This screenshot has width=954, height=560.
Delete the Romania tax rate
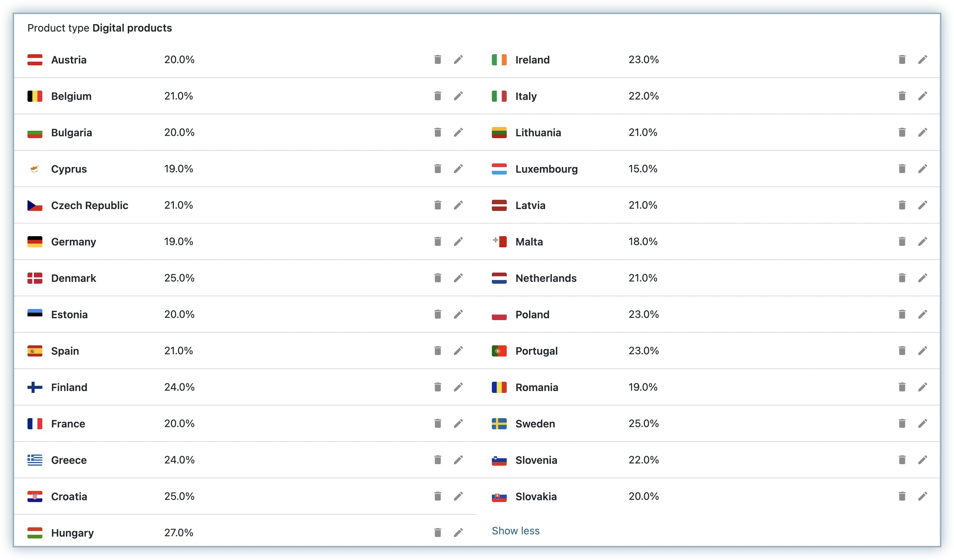tap(902, 387)
